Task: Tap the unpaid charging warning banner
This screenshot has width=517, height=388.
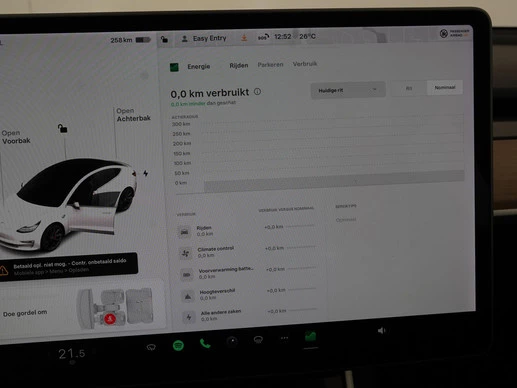Action: point(69,267)
